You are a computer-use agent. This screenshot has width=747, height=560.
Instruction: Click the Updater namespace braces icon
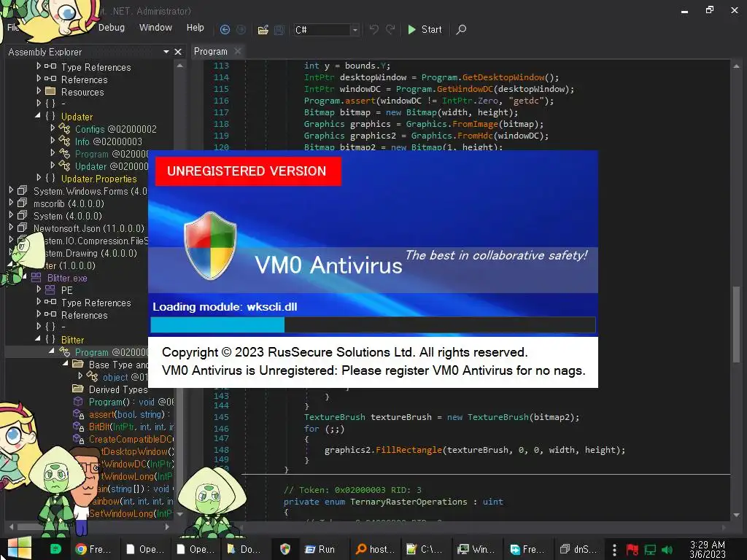[50, 116]
